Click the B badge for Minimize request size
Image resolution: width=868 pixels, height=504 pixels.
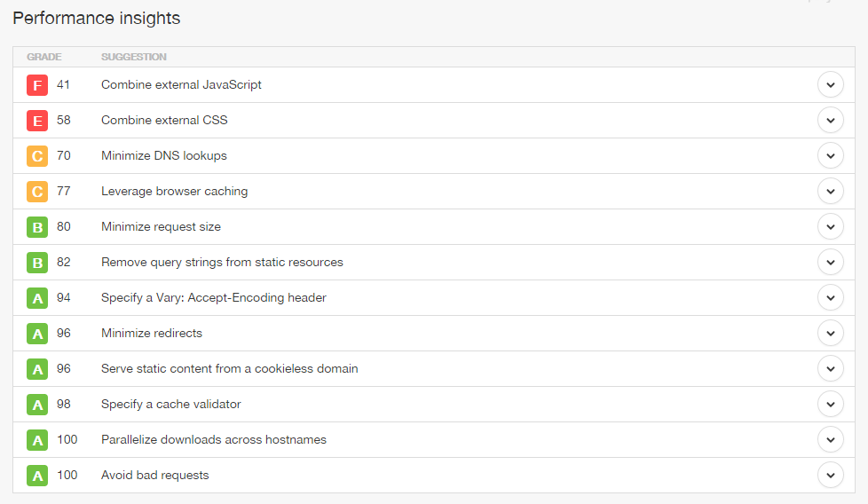tap(37, 227)
